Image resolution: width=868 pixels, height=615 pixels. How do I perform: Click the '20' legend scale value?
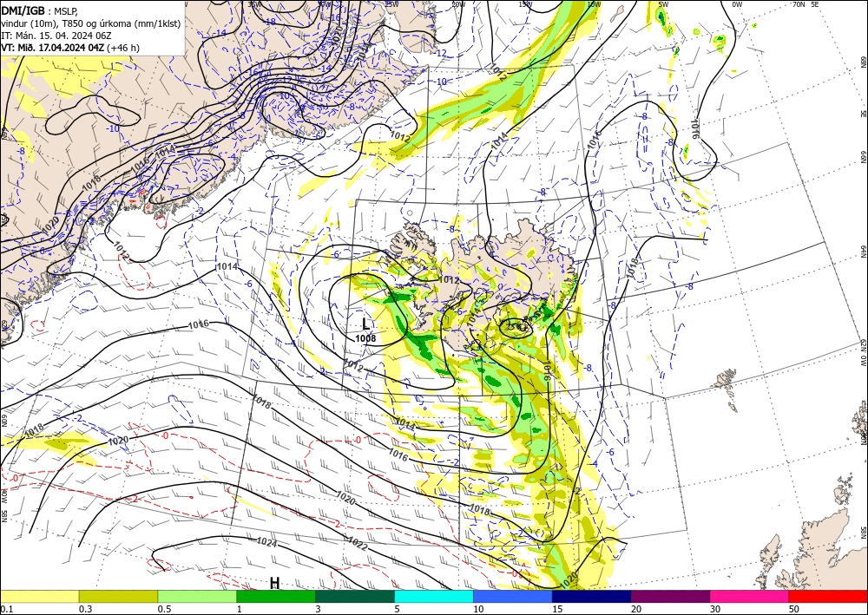coord(636,609)
